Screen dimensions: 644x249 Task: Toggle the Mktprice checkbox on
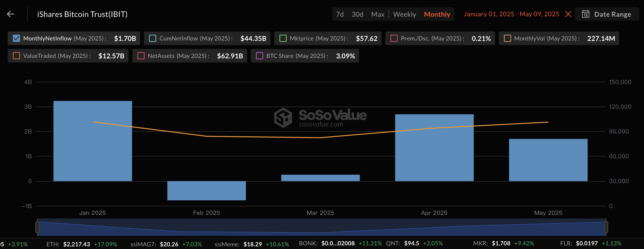point(283,38)
